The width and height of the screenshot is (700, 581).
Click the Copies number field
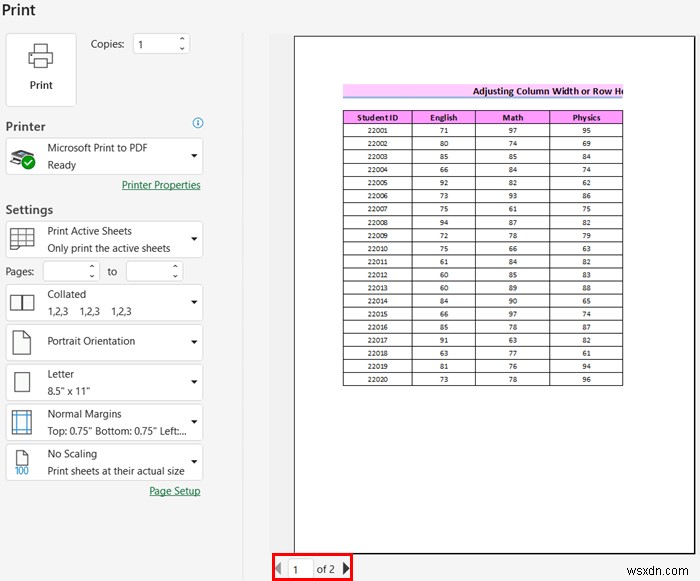[x=155, y=44]
